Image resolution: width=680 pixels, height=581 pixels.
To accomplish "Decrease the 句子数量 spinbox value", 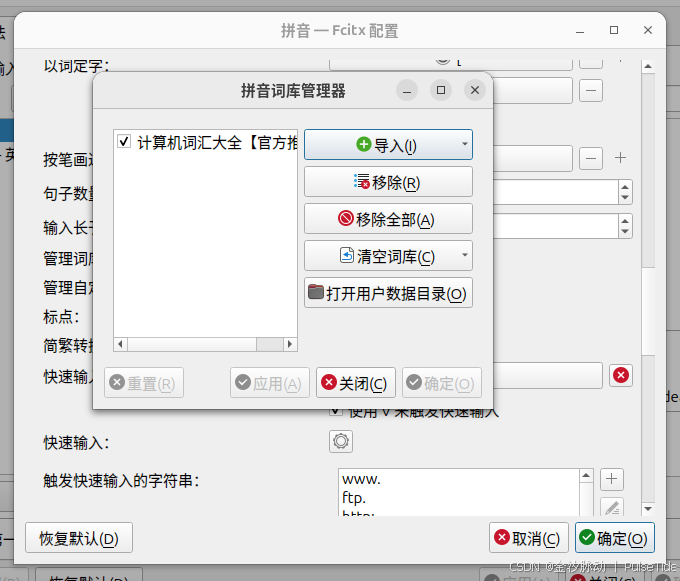I will (625, 198).
